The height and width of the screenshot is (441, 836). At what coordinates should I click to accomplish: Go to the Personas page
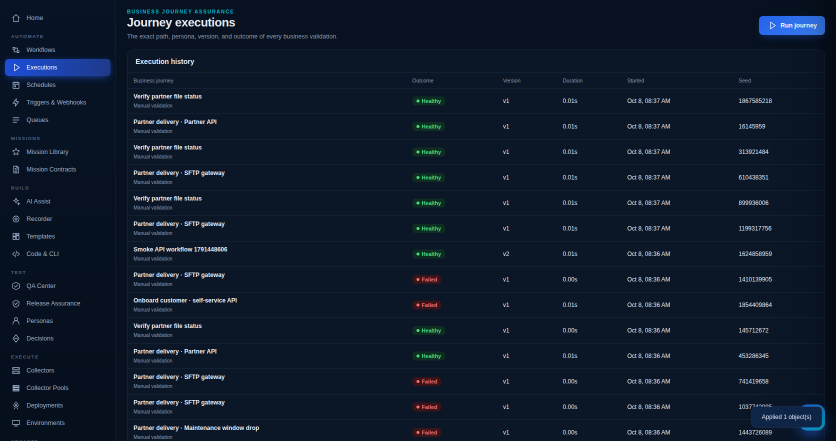click(58, 321)
